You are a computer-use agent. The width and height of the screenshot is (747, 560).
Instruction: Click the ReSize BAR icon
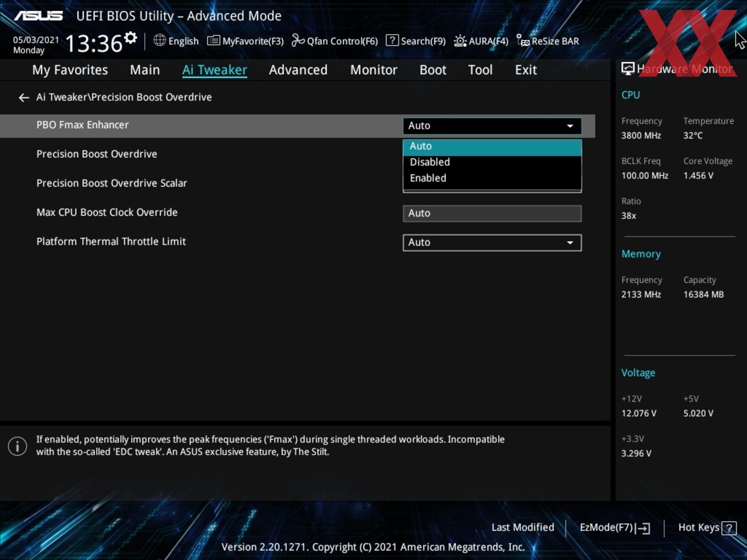(522, 41)
